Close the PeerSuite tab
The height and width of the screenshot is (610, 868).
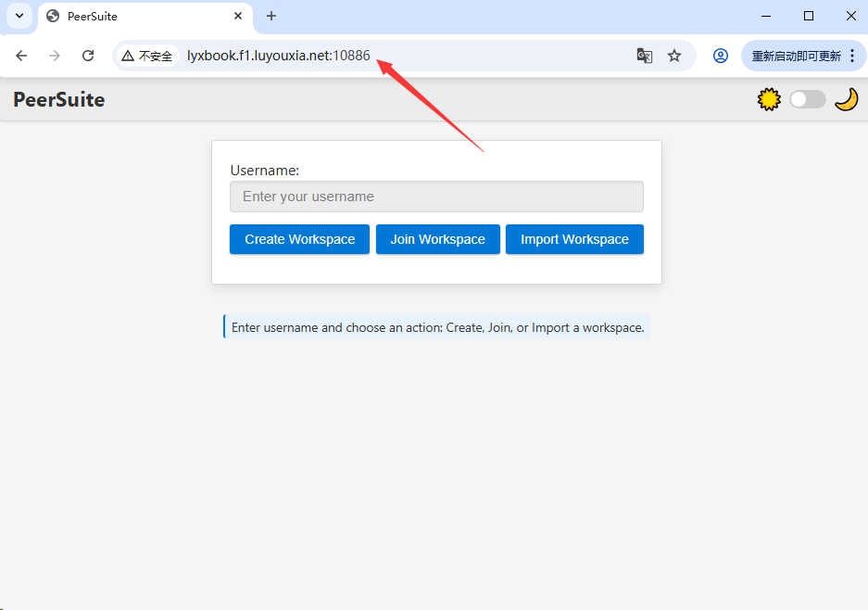tap(238, 17)
